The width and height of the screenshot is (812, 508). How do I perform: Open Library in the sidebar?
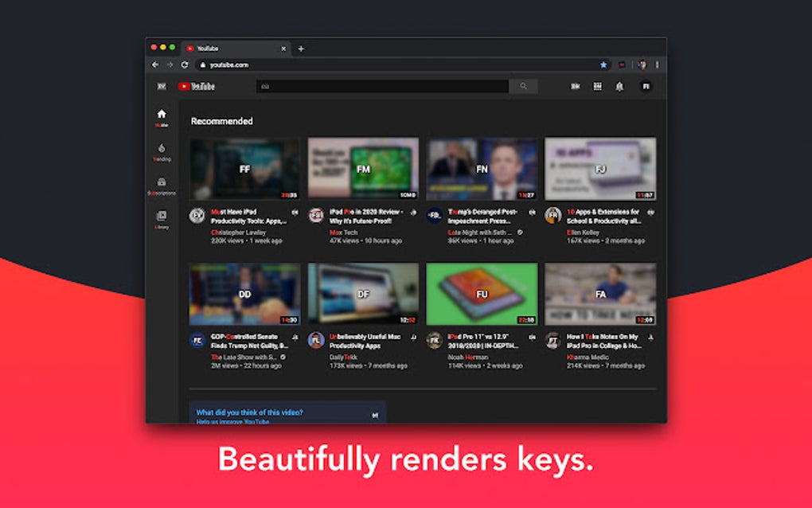point(162,220)
